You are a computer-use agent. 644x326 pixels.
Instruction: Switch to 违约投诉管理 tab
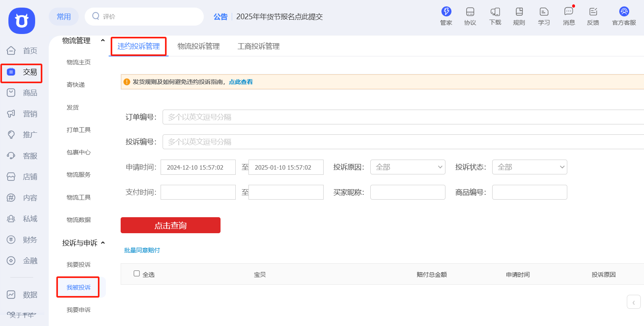[139, 46]
